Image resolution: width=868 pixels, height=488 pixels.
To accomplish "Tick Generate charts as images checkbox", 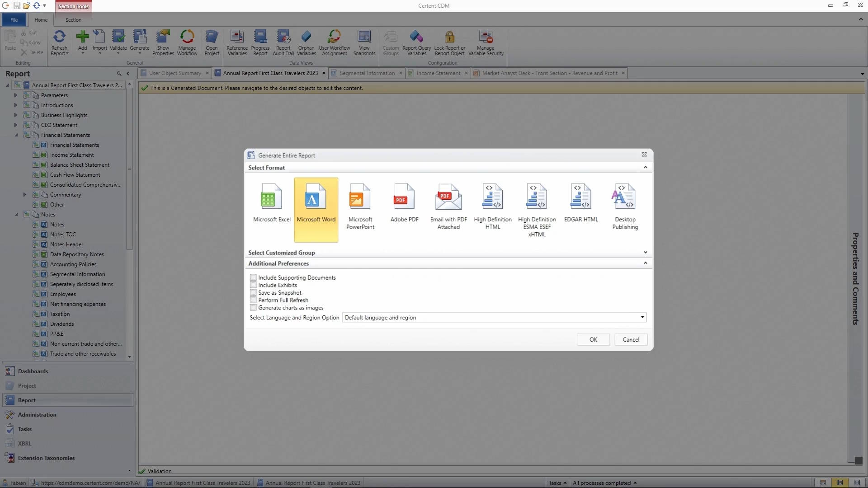I will (253, 308).
